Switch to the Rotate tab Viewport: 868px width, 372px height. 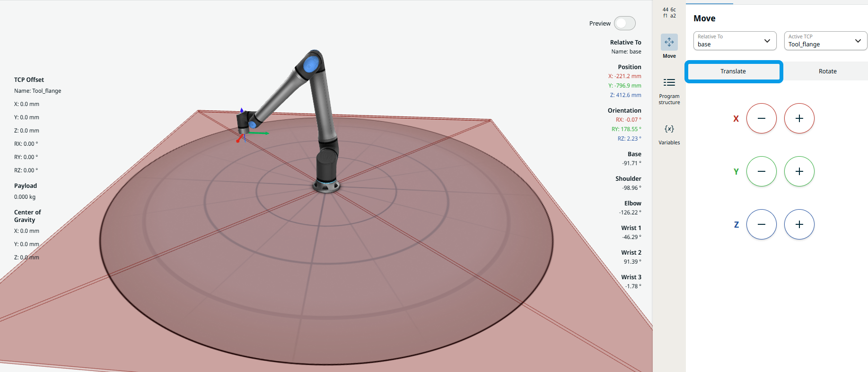point(827,71)
